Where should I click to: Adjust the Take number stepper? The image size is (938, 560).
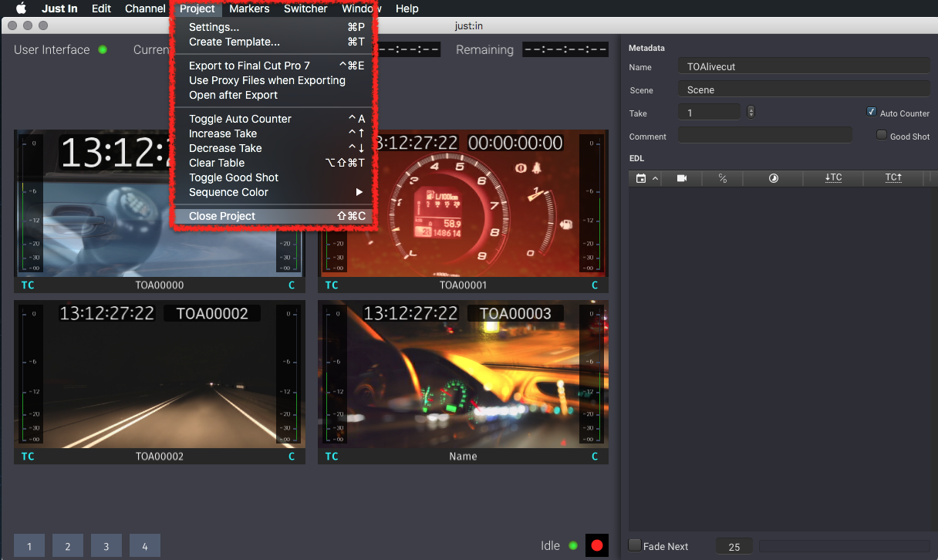coord(751,112)
